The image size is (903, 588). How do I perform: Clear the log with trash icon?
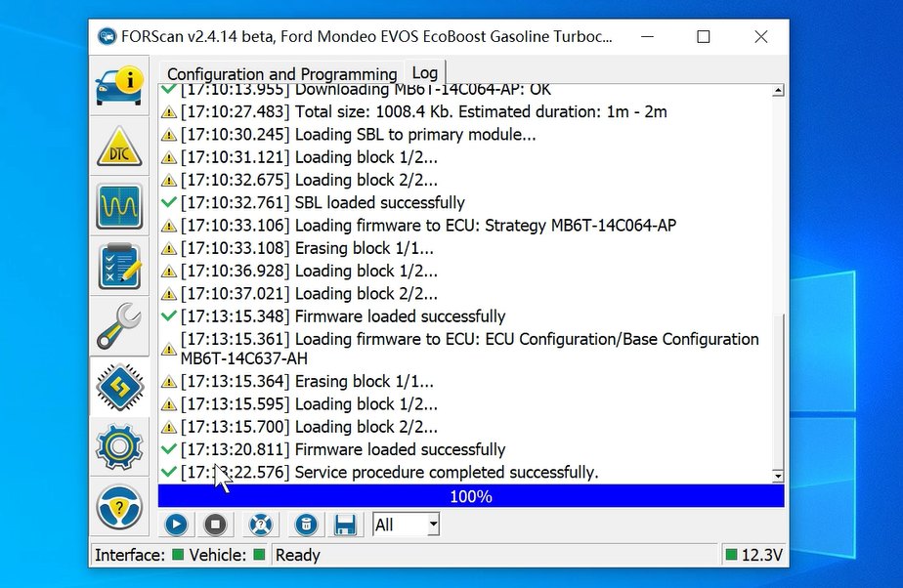click(305, 525)
